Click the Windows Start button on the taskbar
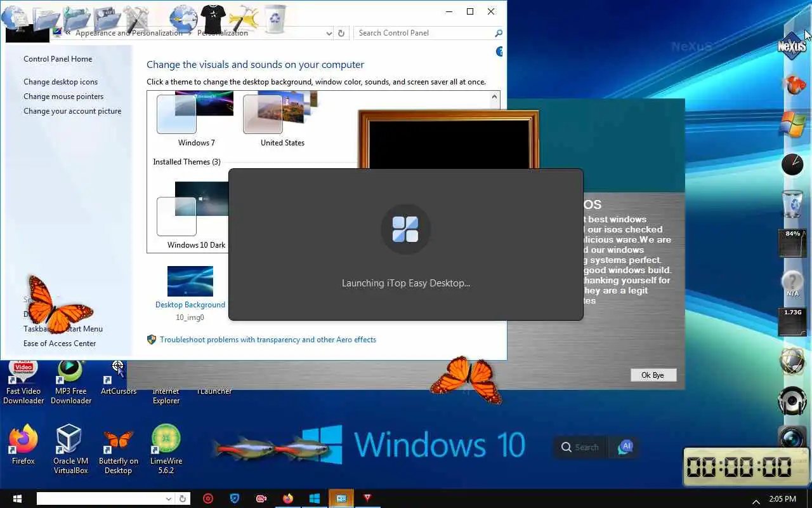Screen dimensions: 812x508 [x=17, y=498]
